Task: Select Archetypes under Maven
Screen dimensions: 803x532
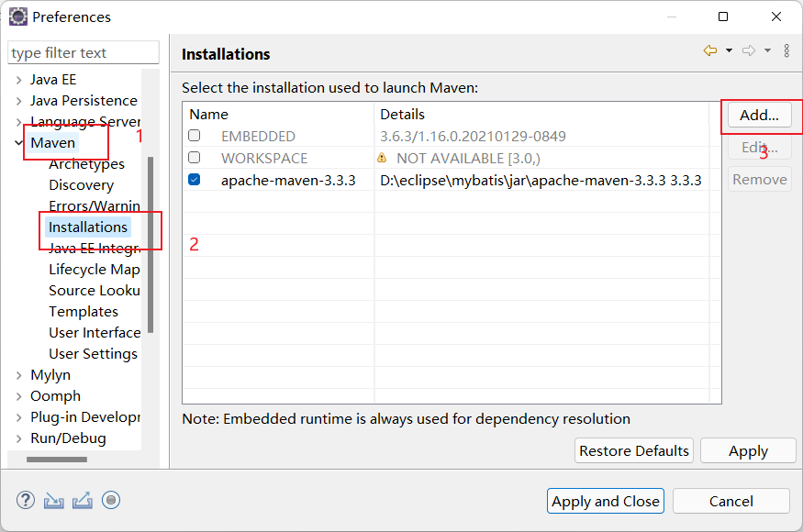Action: 86,164
